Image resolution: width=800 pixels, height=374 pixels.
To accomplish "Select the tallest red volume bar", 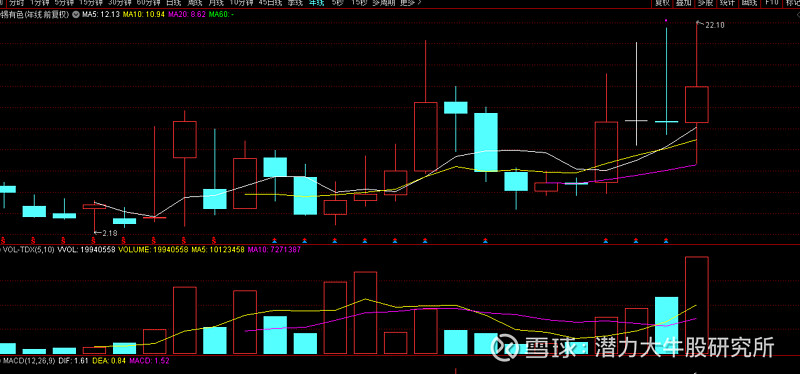I will [x=696, y=305].
